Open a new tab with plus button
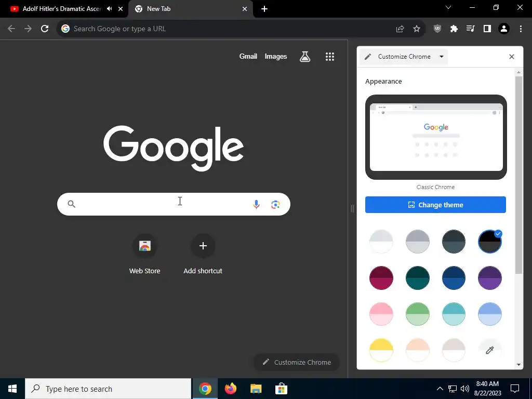 coord(264,9)
